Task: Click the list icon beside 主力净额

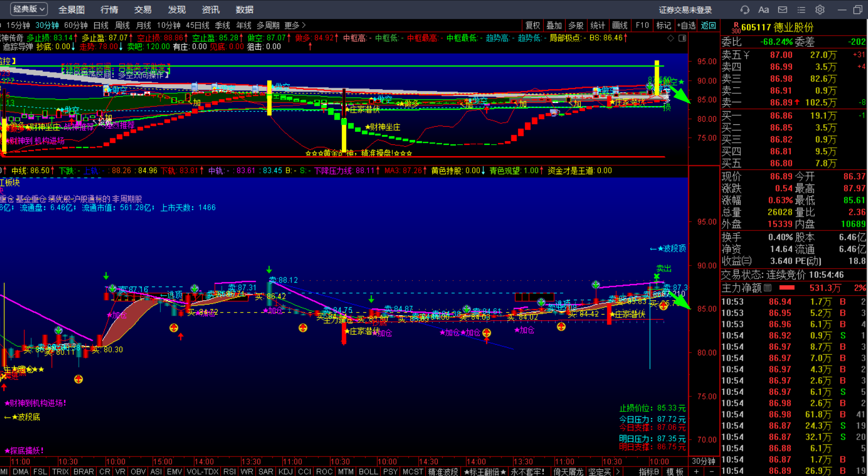Action: point(767,288)
